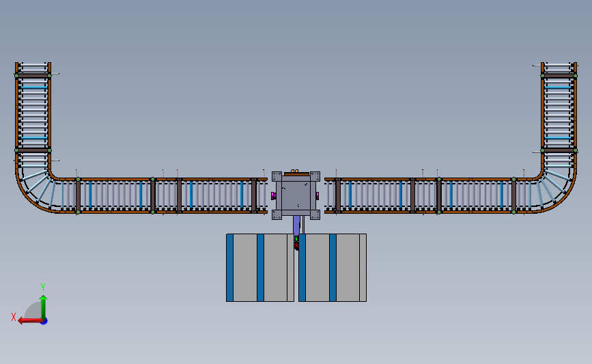This screenshot has height=364, width=592.
Task: Click the red X axis arrow of triad
Action: tap(30, 320)
